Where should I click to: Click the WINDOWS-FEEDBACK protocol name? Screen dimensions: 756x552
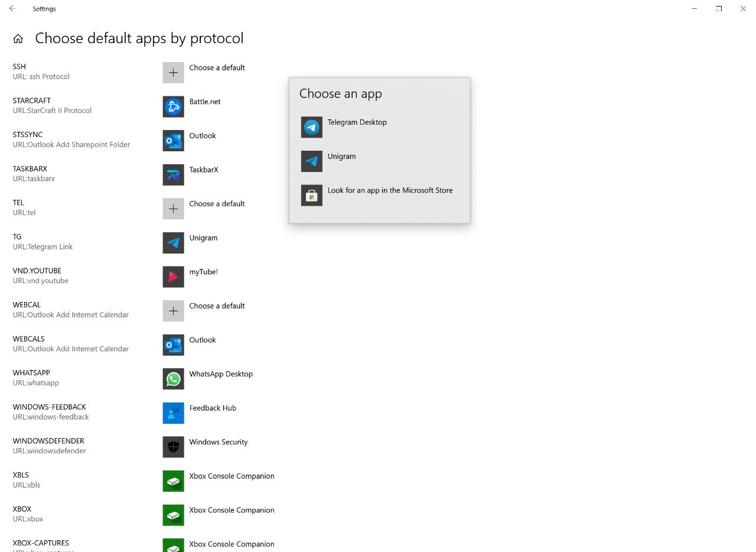(x=50, y=407)
